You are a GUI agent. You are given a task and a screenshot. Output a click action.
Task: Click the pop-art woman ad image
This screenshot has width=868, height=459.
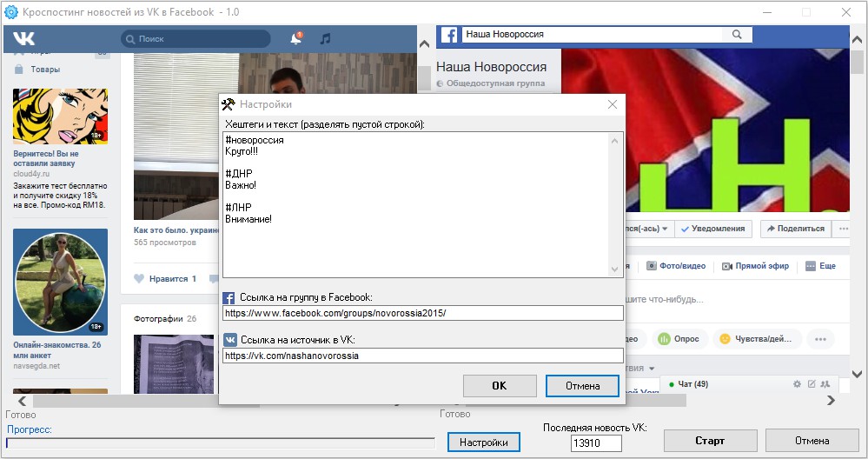coord(60,116)
